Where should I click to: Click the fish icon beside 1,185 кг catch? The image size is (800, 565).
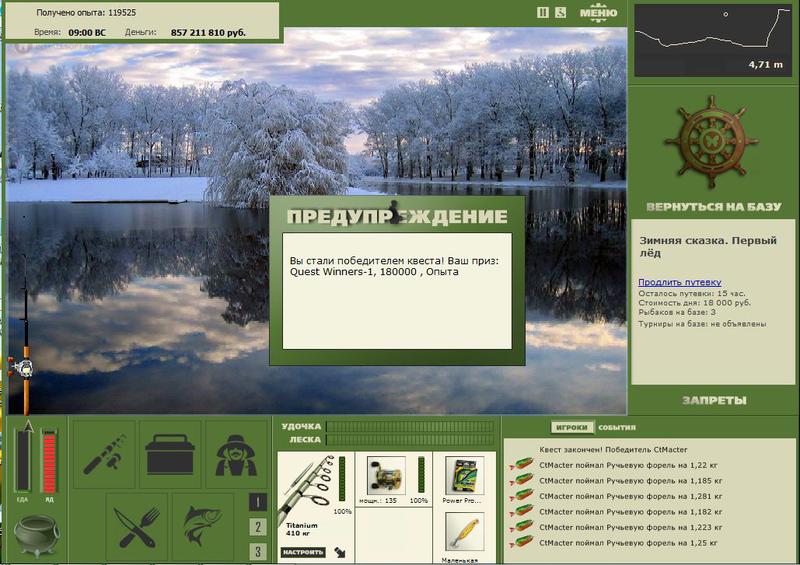point(521,480)
